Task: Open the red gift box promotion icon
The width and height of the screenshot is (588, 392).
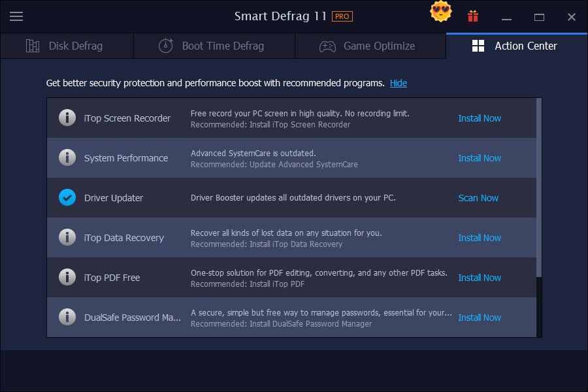Action: click(472, 16)
